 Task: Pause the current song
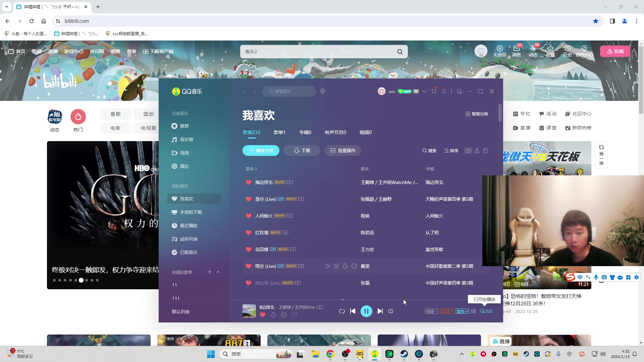pos(366,311)
